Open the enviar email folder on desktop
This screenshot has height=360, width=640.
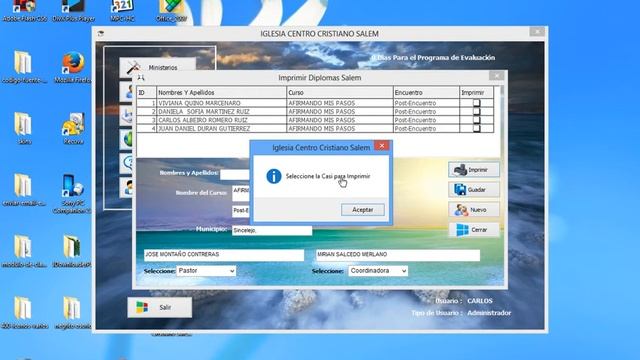click(x=24, y=190)
